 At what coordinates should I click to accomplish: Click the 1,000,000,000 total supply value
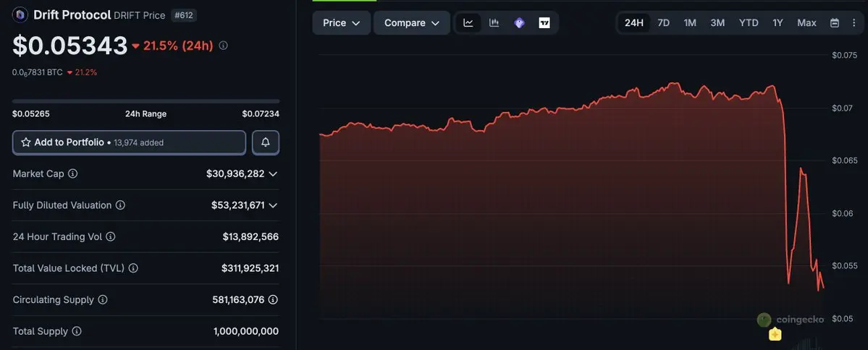pos(246,331)
